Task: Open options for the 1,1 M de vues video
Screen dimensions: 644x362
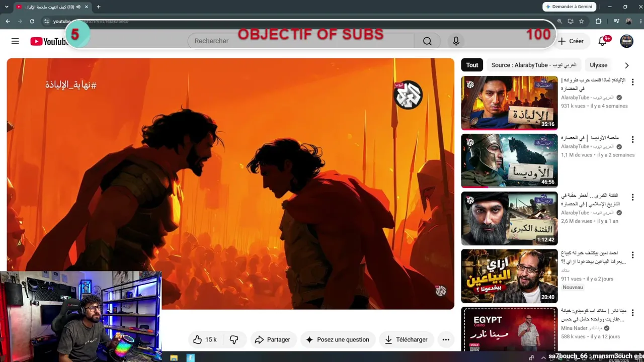Action: pyautogui.click(x=632, y=139)
